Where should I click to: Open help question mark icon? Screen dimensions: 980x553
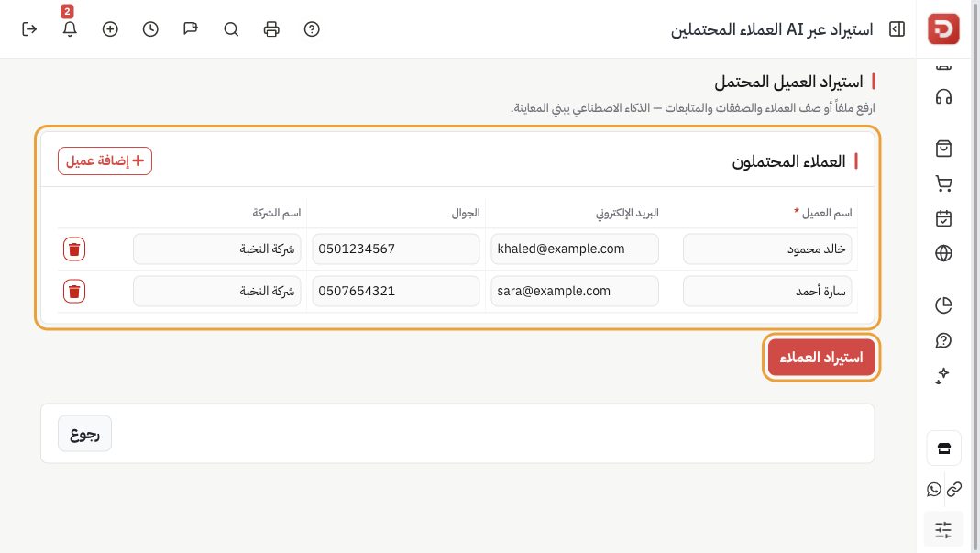(x=312, y=28)
